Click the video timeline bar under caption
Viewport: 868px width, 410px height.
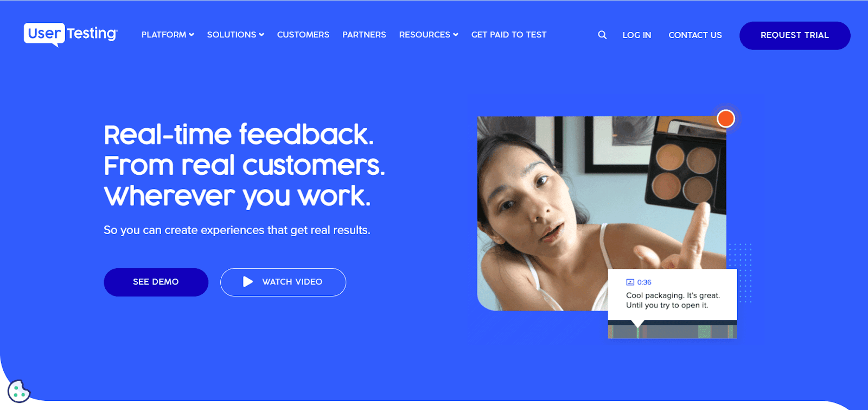(x=672, y=330)
